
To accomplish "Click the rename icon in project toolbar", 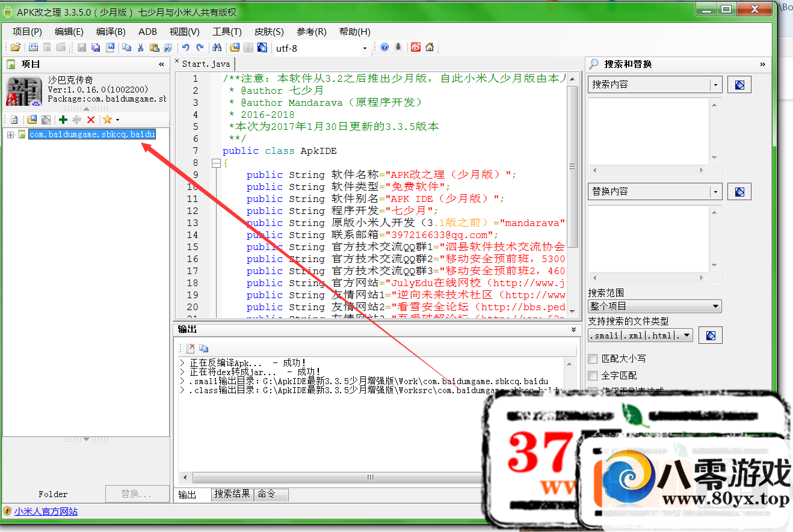I will 77,120.
